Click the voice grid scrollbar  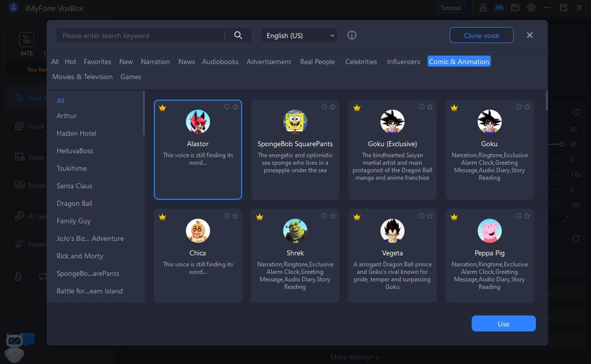click(x=546, y=101)
